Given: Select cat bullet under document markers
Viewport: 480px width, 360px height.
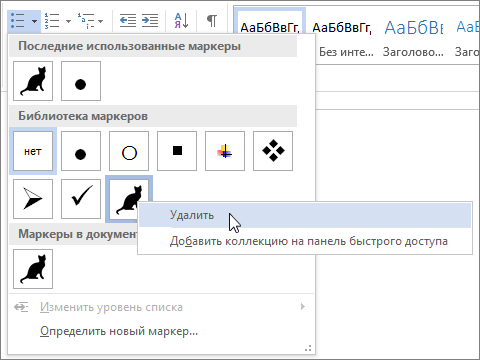Looking at the screenshot, I should [x=33, y=269].
